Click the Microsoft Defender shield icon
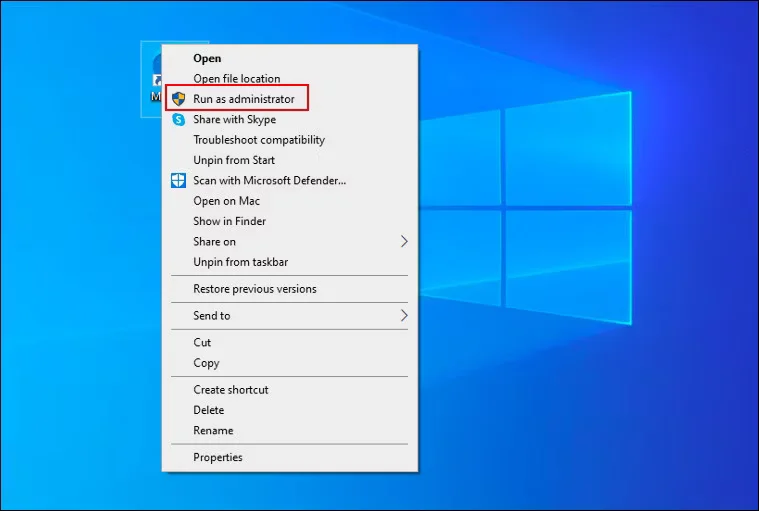This screenshot has width=759, height=511. [x=179, y=181]
